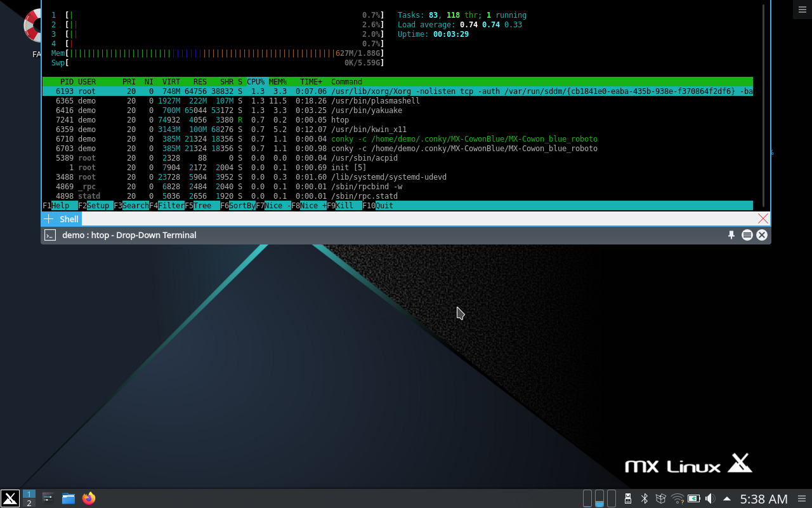812x508 pixels.
Task: Click the Bluetooth tray icon
Action: click(644, 498)
